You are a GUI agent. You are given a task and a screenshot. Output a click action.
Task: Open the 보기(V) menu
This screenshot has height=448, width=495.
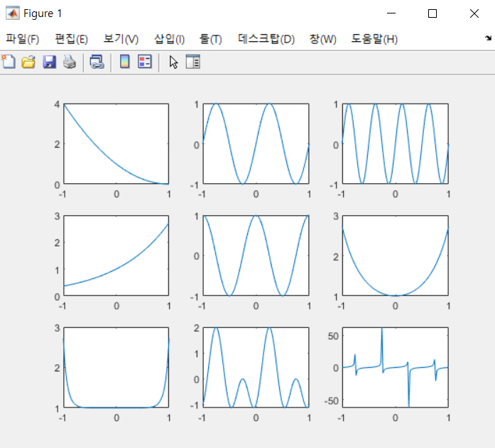(x=121, y=39)
